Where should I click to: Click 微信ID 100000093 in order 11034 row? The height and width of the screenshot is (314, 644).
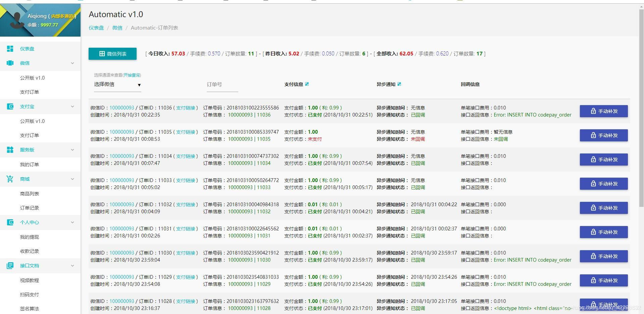click(122, 156)
